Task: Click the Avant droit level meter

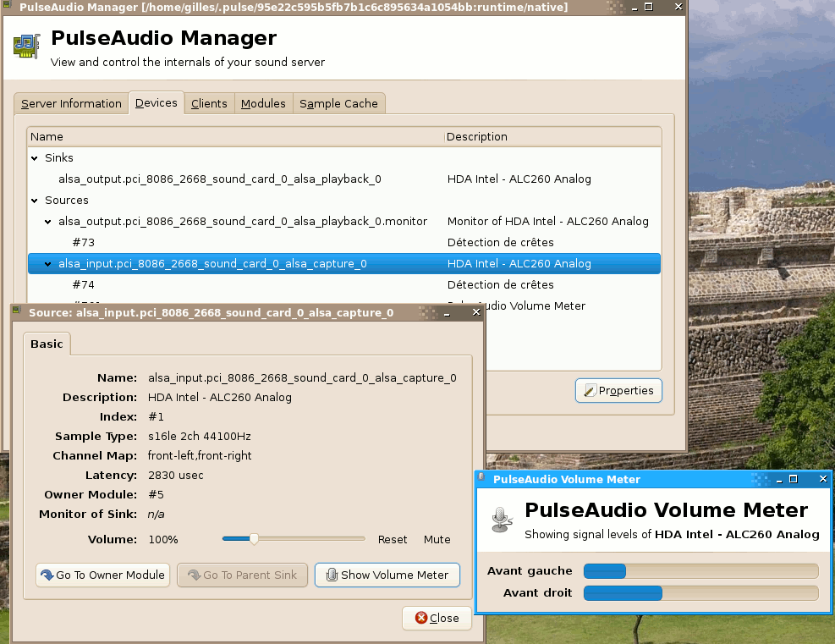Action: tap(700, 593)
